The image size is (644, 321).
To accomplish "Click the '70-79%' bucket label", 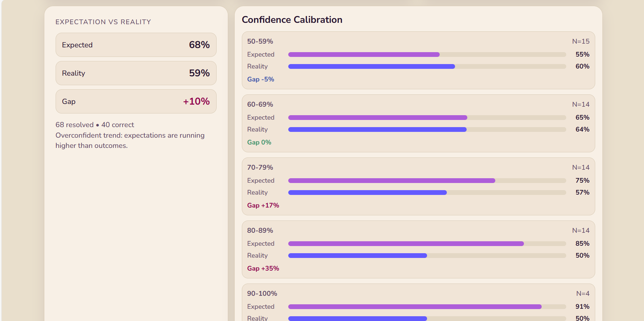I will point(260,167).
